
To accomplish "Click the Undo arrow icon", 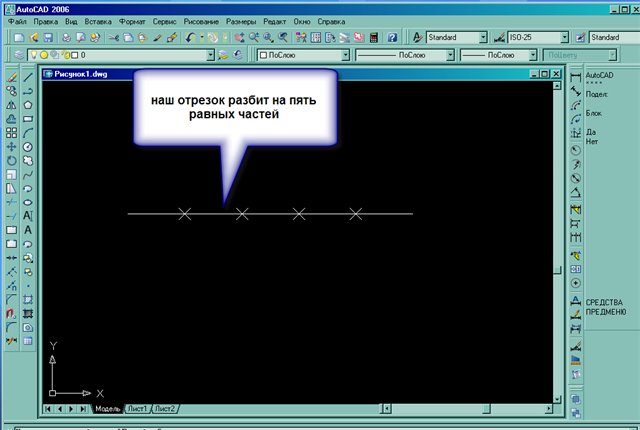I will tap(191, 37).
